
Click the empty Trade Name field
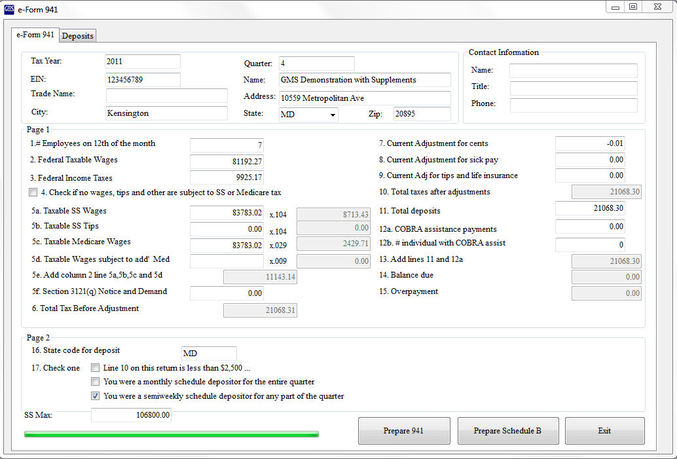166,95
